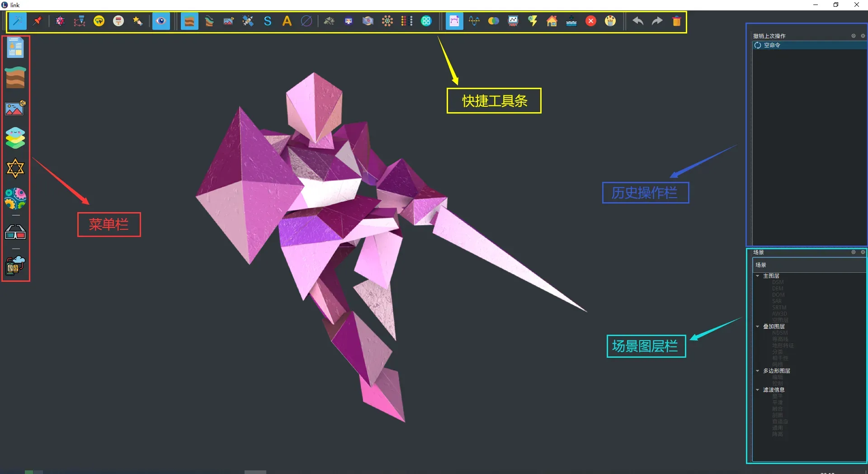This screenshot has width=868, height=474.
Task: Click the orange trash can icon
Action: [676, 21]
